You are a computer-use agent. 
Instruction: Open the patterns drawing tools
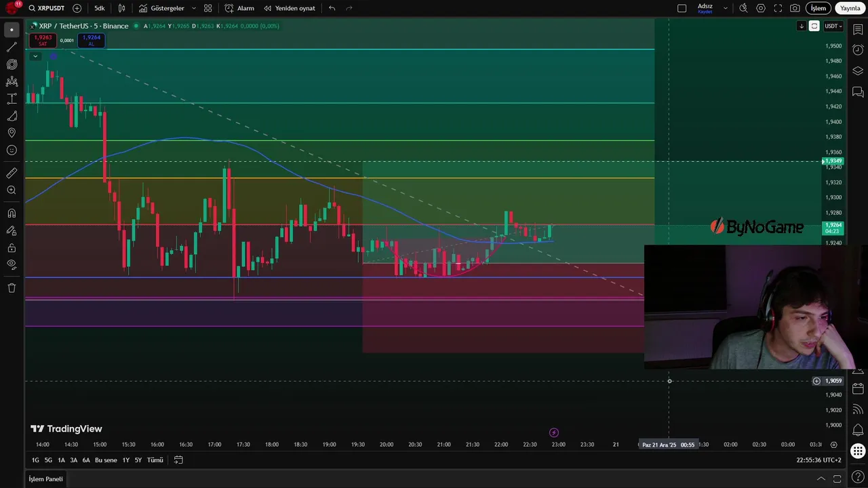12,81
